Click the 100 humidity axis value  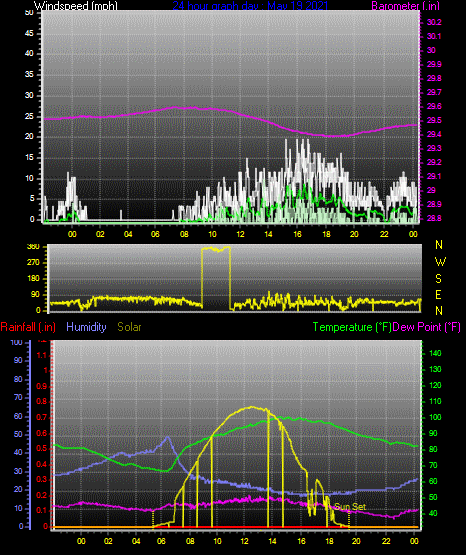coord(17,343)
